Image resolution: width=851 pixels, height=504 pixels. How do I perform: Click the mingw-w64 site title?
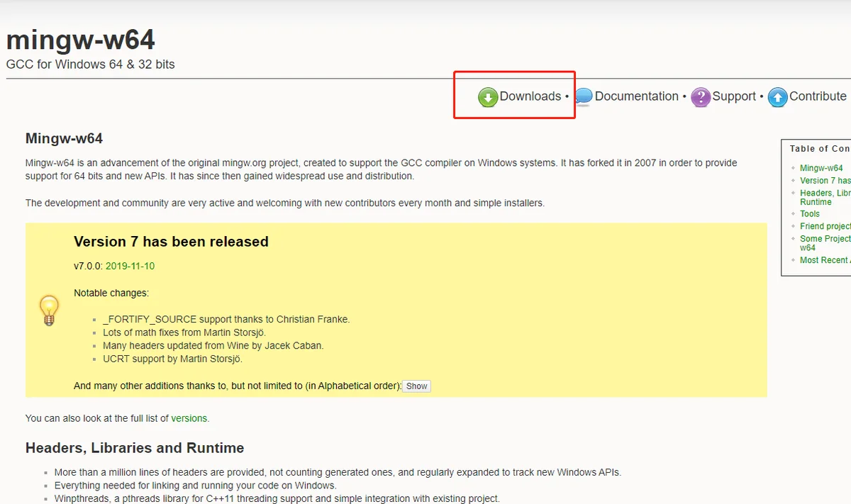point(81,40)
